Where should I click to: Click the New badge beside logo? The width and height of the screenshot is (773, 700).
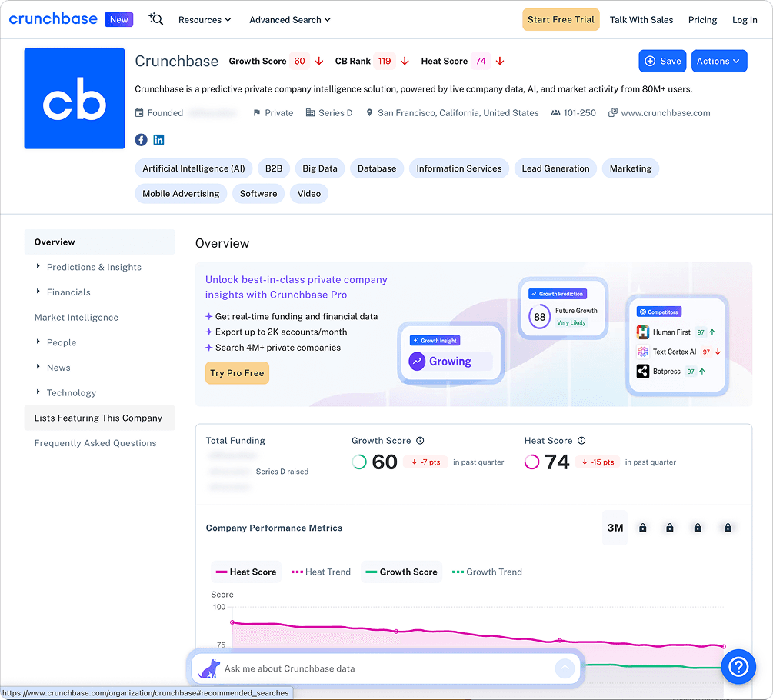[x=118, y=19]
